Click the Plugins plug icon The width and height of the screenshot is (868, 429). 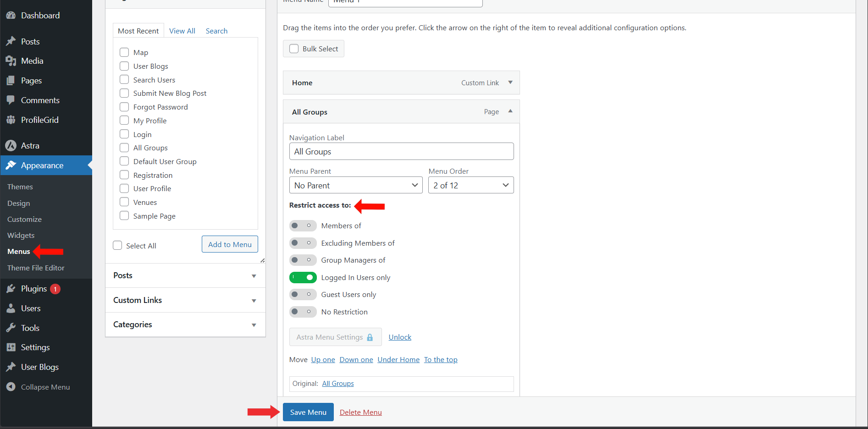coord(11,289)
